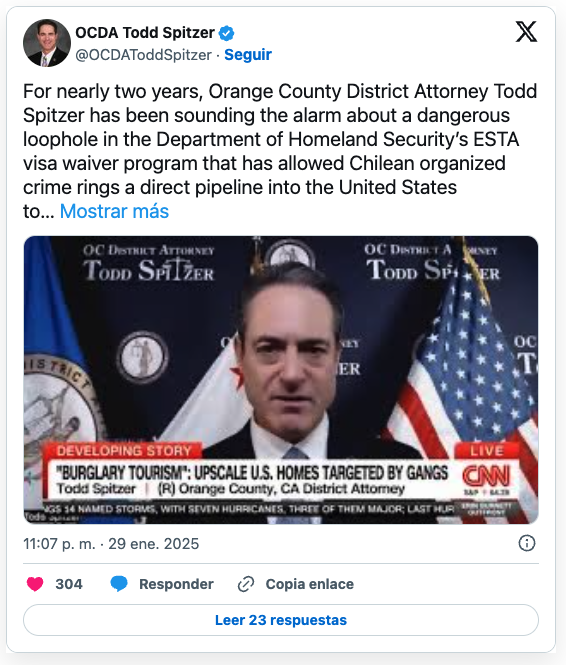This screenshot has width=566, height=665.
Task: Click the 29 ene. 2025 date
Action: [153, 544]
